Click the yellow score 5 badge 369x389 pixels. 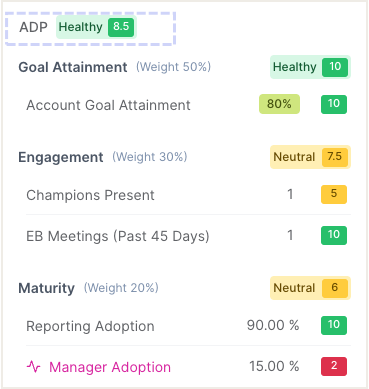click(x=334, y=194)
